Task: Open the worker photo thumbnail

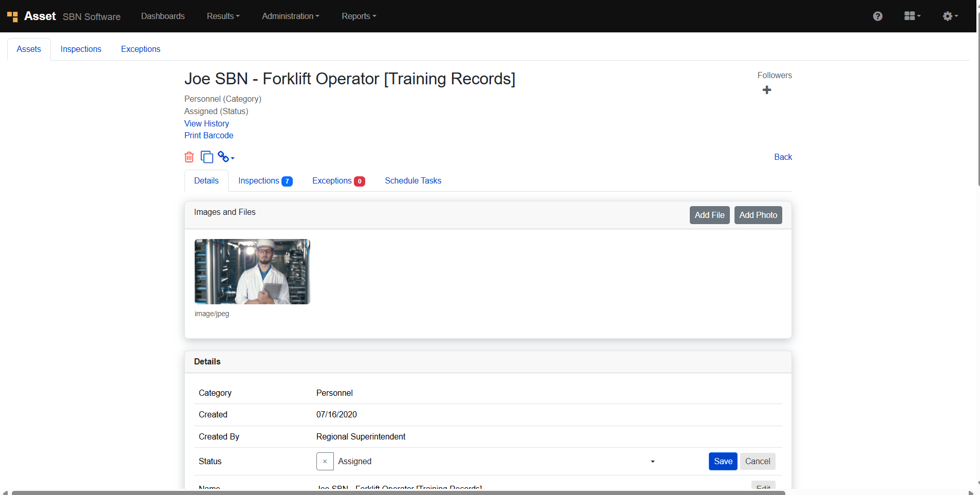Action: [x=252, y=271]
